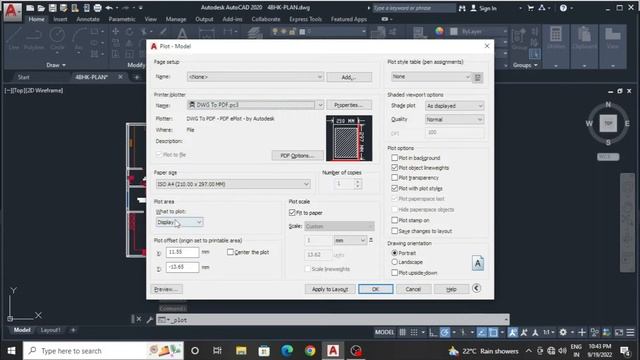
Task: Click the Open file icon in quick access toolbar
Action: 41,8
